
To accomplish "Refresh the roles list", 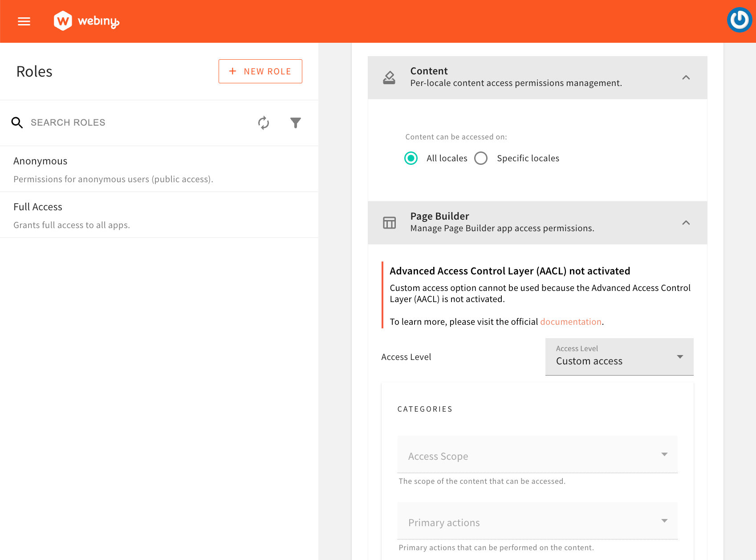I will tap(264, 123).
